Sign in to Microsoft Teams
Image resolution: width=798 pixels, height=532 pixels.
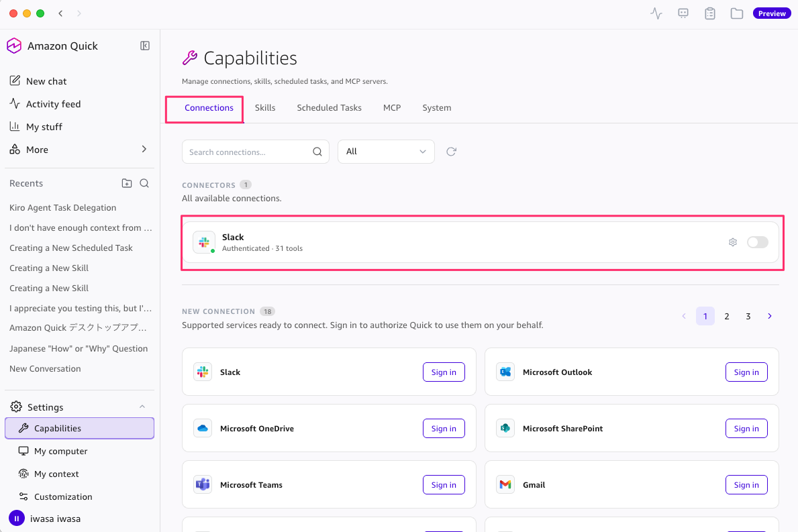click(444, 484)
